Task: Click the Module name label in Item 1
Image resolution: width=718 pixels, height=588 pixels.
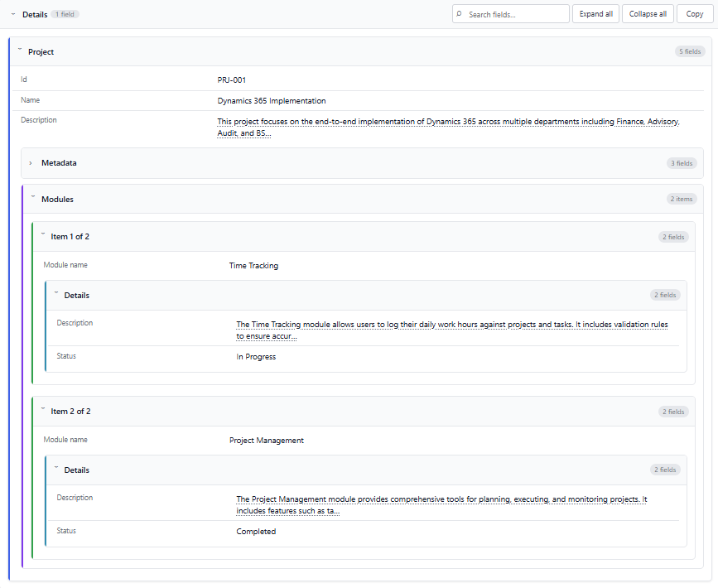Action: [65, 265]
